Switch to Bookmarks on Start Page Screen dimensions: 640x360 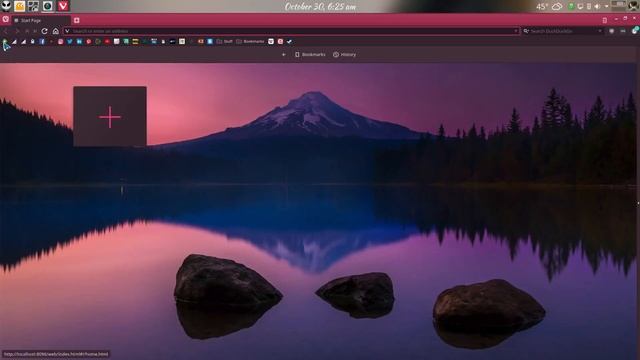pyautogui.click(x=310, y=55)
